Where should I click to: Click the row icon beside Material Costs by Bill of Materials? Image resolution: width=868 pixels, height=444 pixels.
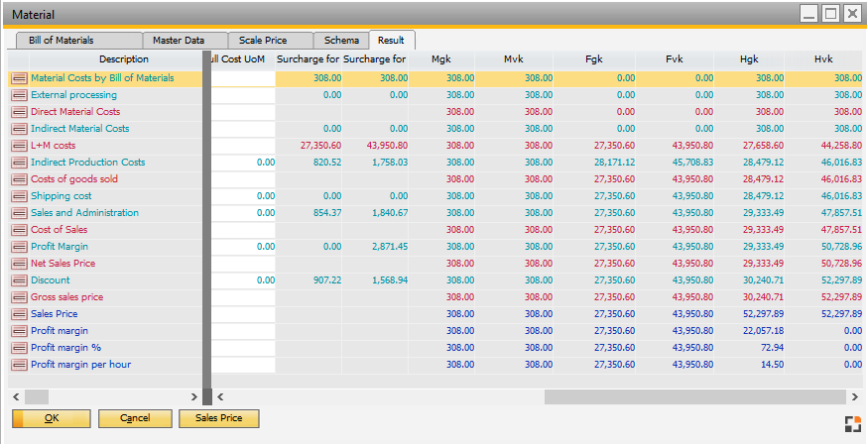click(x=19, y=78)
